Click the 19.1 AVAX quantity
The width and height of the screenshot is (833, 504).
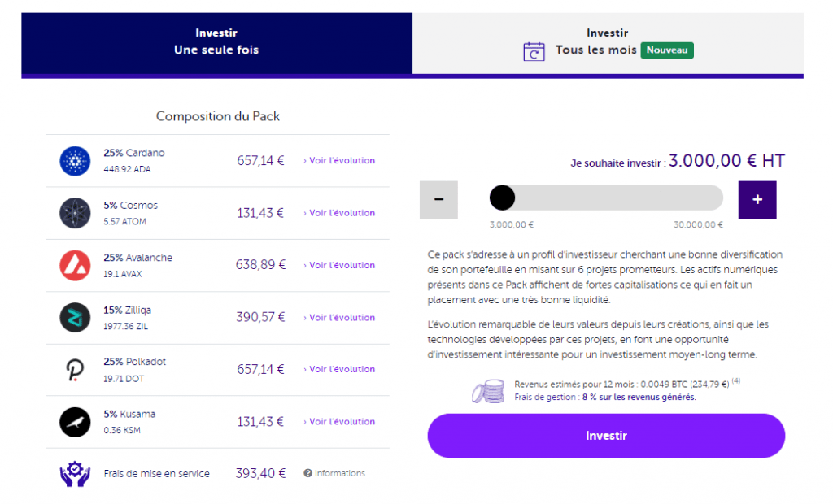(122, 274)
